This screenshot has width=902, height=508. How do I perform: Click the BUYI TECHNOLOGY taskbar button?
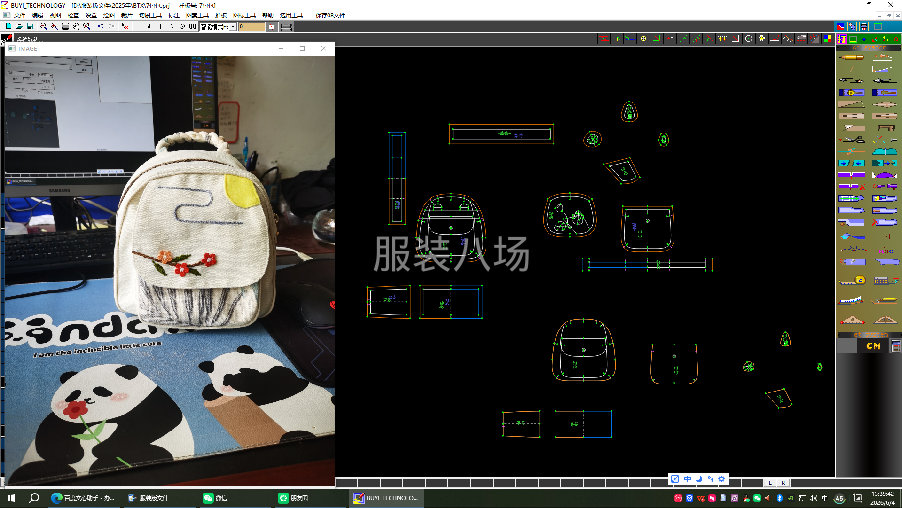[x=387, y=498]
